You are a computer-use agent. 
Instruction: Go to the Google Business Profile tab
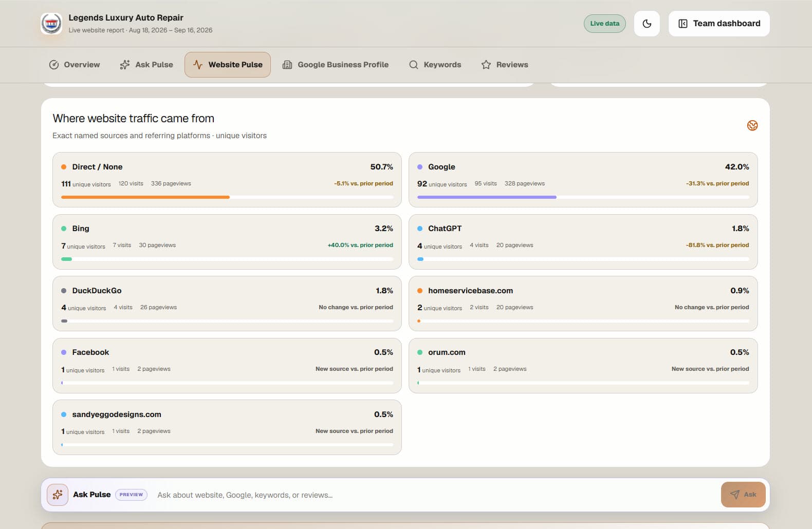(x=336, y=65)
